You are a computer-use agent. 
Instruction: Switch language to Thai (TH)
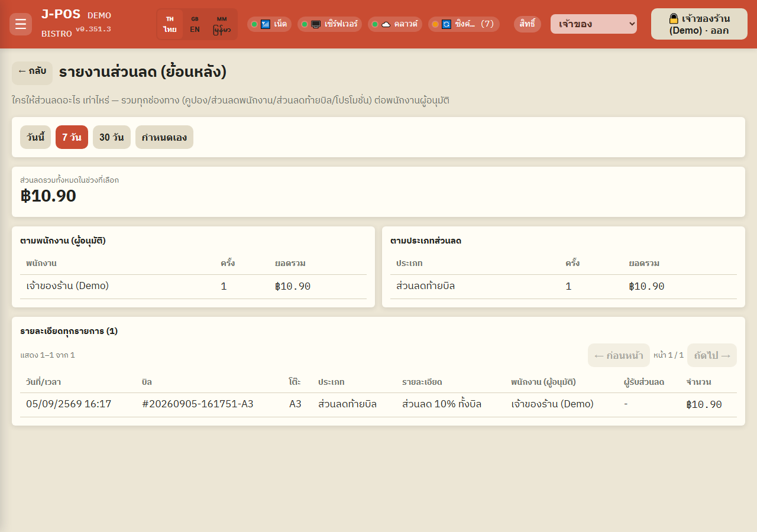[x=170, y=24]
